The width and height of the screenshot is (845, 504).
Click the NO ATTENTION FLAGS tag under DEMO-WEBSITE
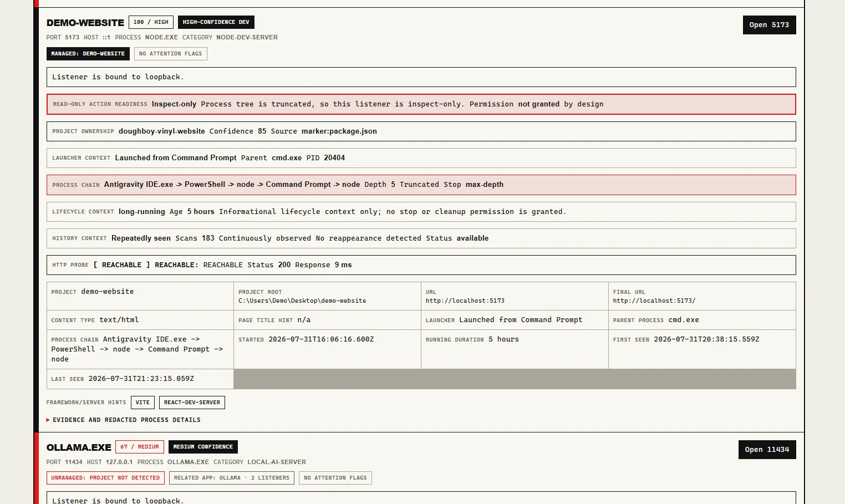pyautogui.click(x=171, y=54)
